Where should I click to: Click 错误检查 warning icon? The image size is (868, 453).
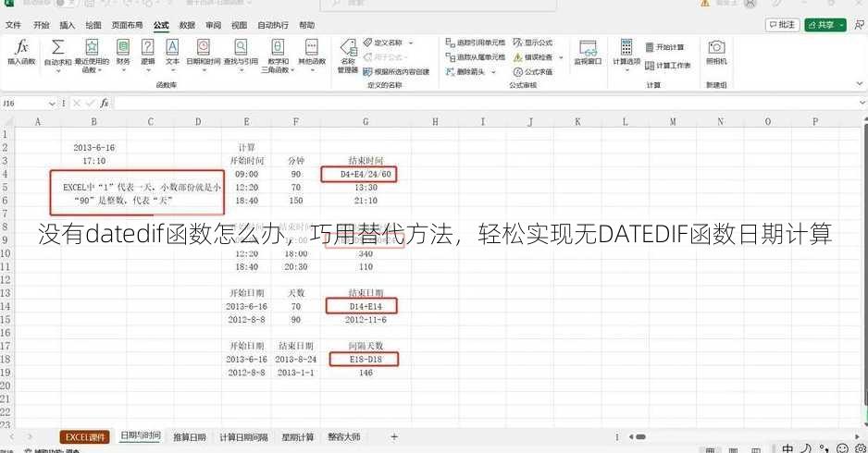tap(517, 57)
